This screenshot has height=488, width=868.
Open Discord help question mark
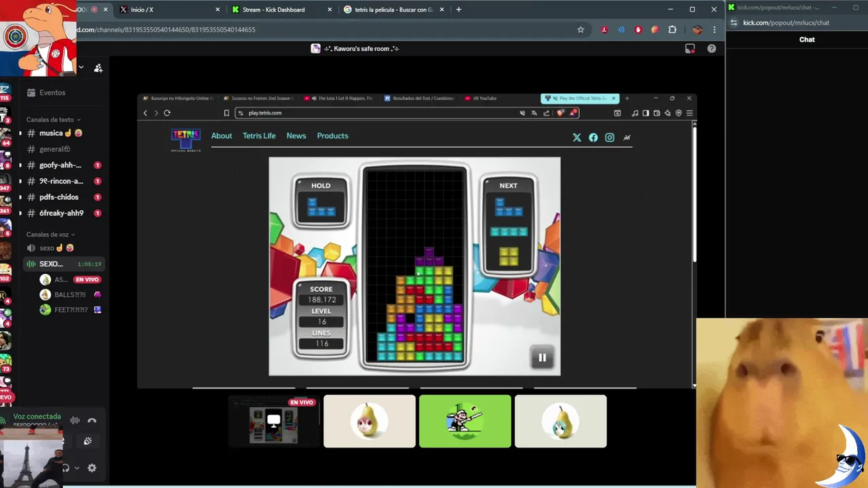coord(711,49)
